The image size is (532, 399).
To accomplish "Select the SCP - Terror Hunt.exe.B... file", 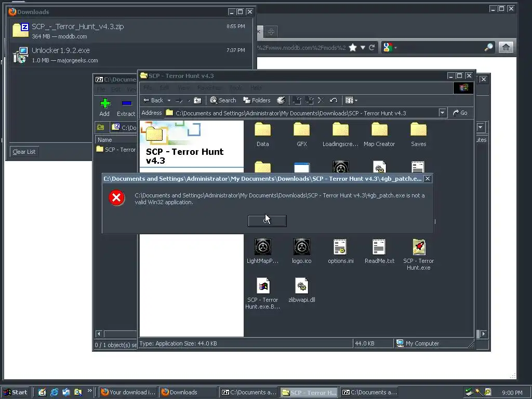I will (x=262, y=293).
